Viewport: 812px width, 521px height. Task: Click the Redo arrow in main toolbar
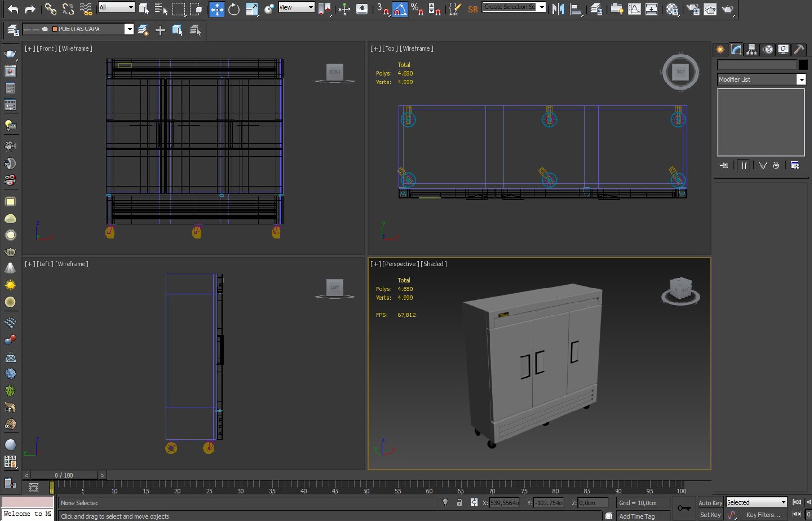30,9
